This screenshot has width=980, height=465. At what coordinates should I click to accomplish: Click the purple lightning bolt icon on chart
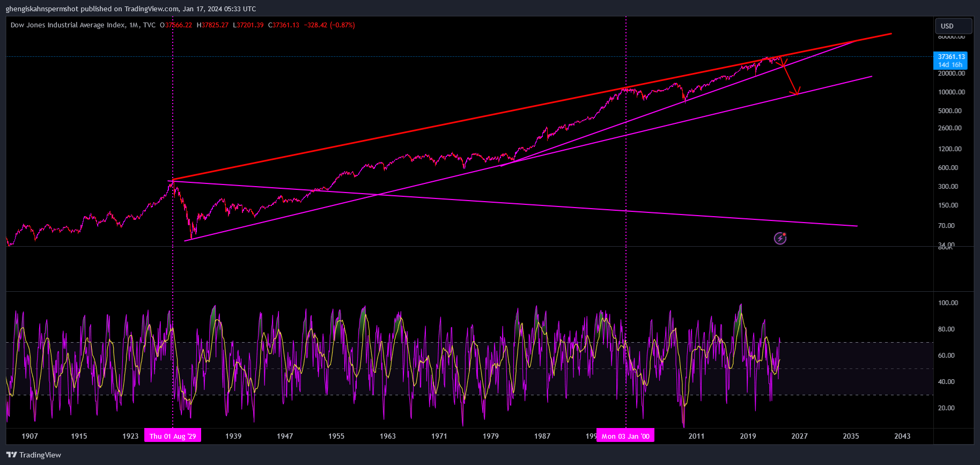coord(780,238)
